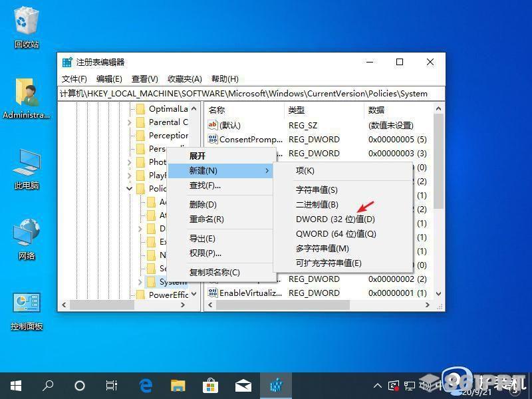Select the 0x00000005 (5) data cell
This screenshot has height=399, width=532.
click(x=397, y=140)
